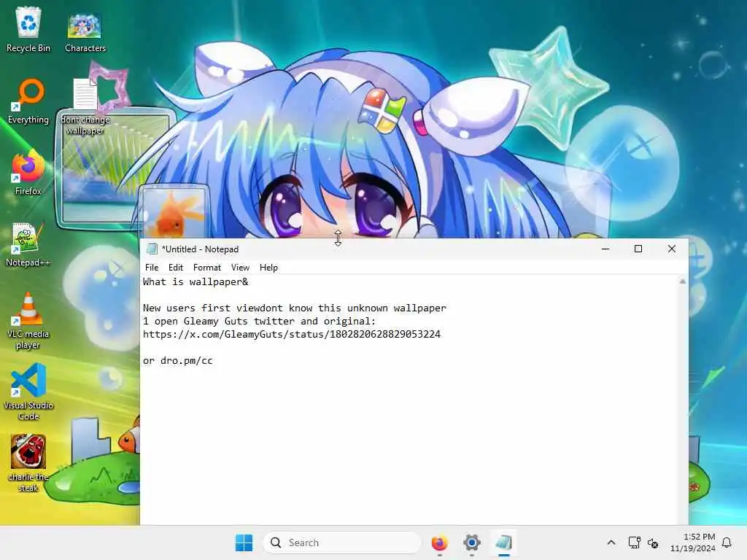Open the View menu in Notepad

click(240, 268)
